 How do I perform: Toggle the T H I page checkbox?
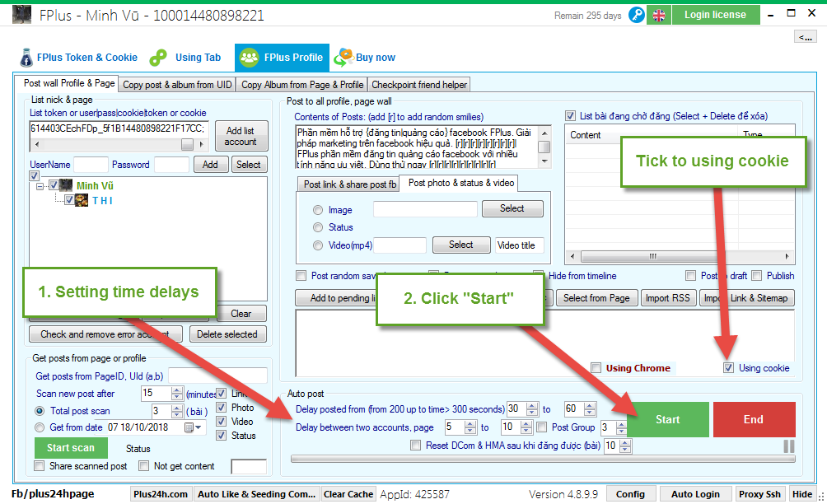point(69,200)
